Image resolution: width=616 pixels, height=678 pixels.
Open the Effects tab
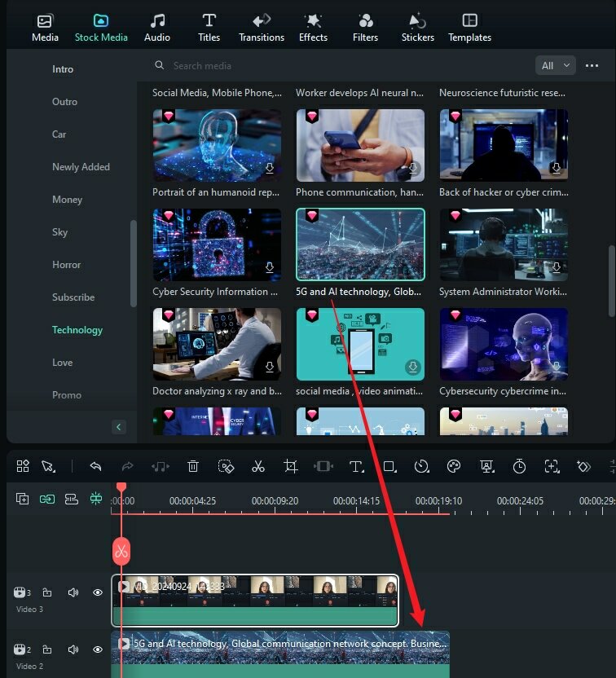click(x=313, y=28)
